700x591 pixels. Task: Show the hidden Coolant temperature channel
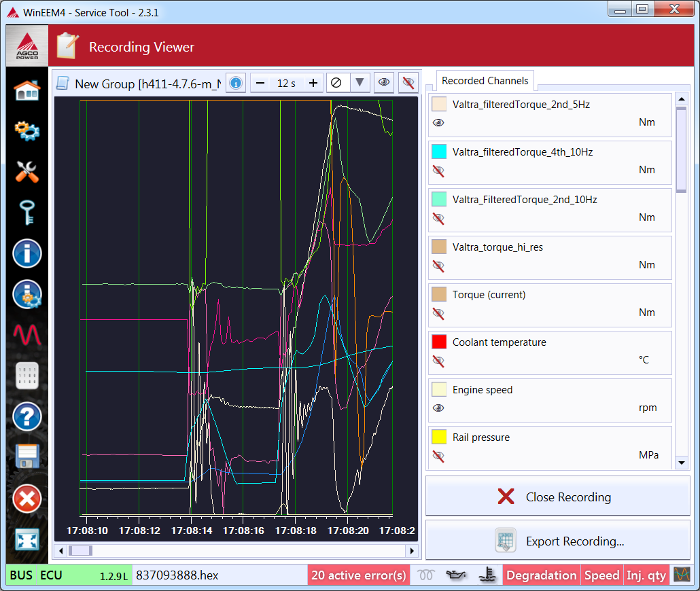pyautogui.click(x=438, y=361)
